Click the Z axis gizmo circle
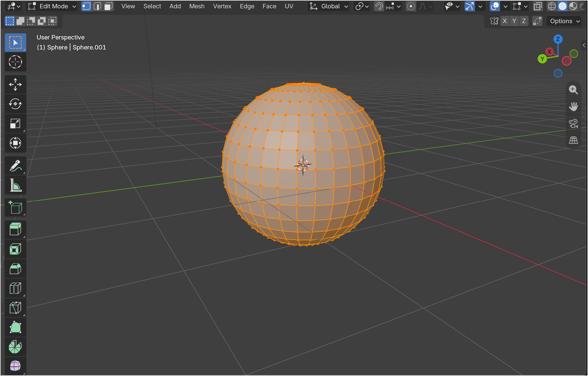Viewport: 588px width, 376px height. pos(558,39)
